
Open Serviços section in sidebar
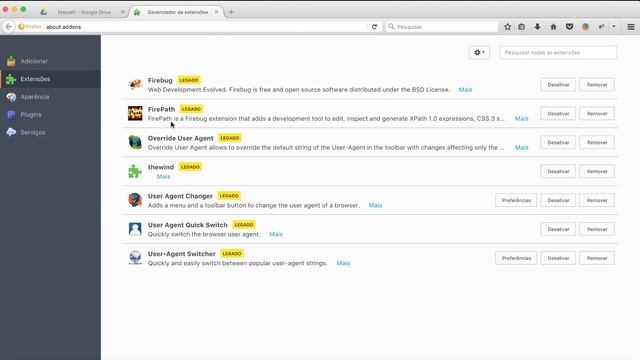click(50, 132)
